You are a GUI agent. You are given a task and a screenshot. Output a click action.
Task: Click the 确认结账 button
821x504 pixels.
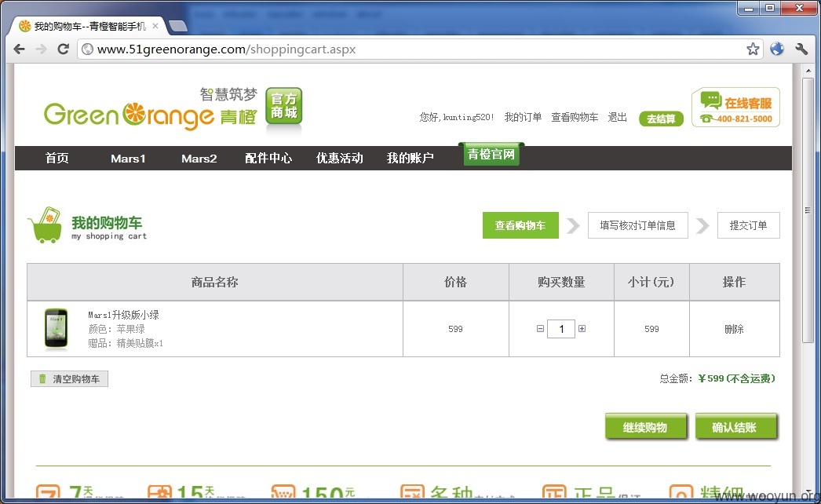click(x=735, y=427)
